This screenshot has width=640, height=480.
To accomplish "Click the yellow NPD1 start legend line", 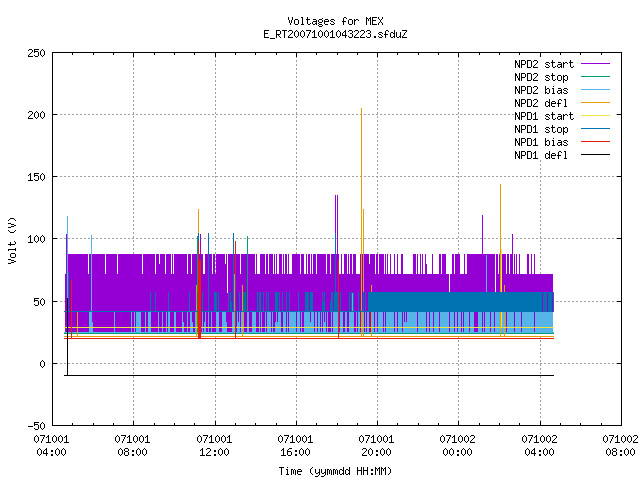I will tap(596, 116).
